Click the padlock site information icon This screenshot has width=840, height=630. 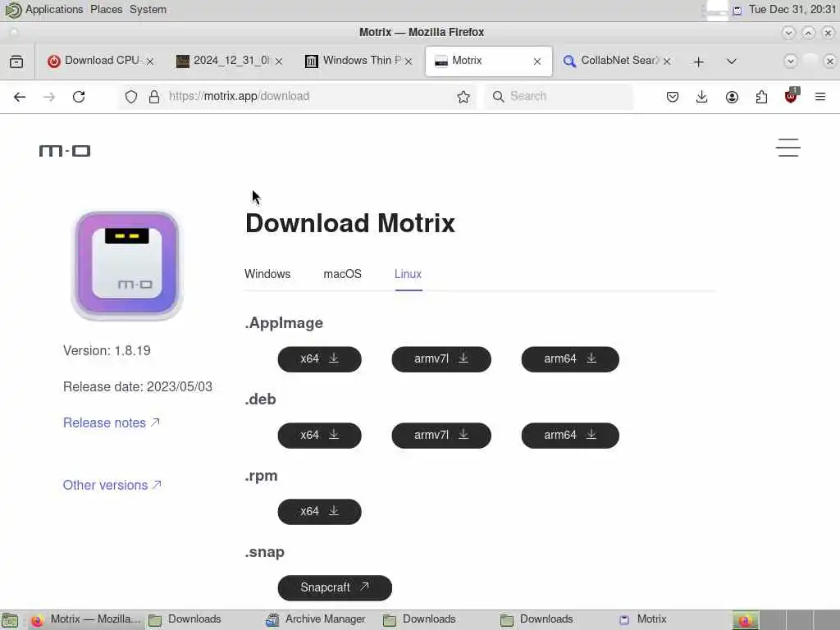pos(154,97)
